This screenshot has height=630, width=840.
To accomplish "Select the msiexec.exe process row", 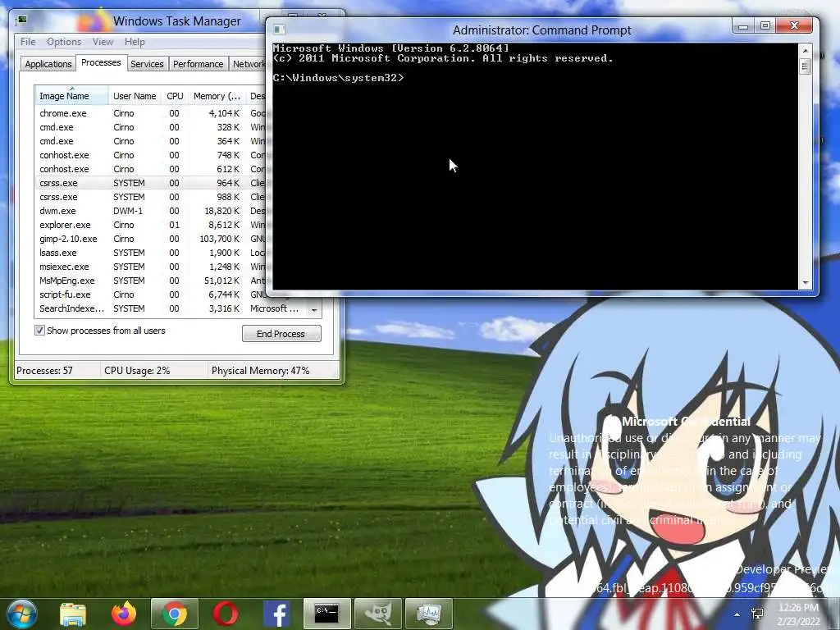I will pos(151,267).
